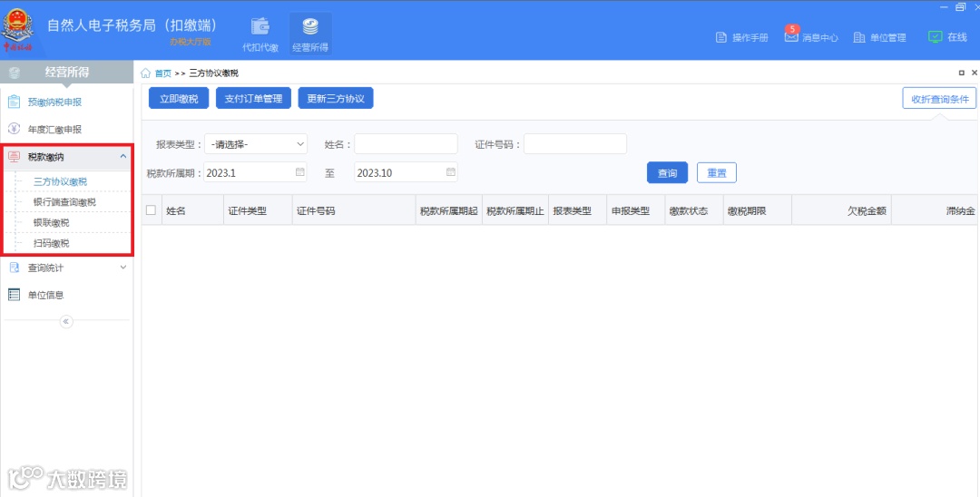Image resolution: width=980 pixels, height=497 pixels.
Task: Click the 经营所得 sidebar title
Action: 66,73
